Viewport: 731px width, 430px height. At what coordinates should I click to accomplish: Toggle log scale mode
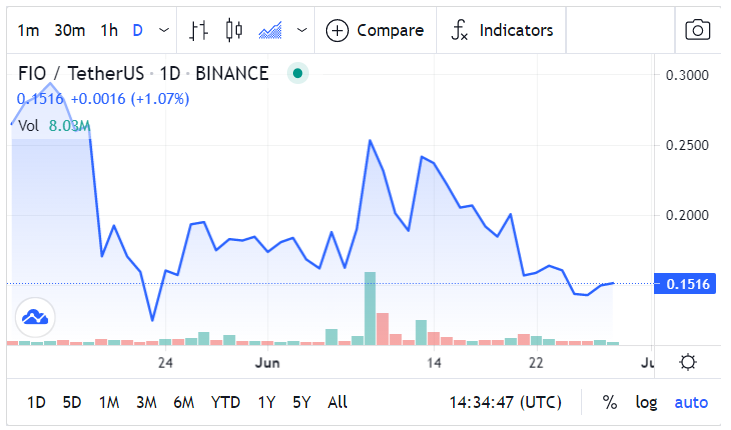(646, 402)
